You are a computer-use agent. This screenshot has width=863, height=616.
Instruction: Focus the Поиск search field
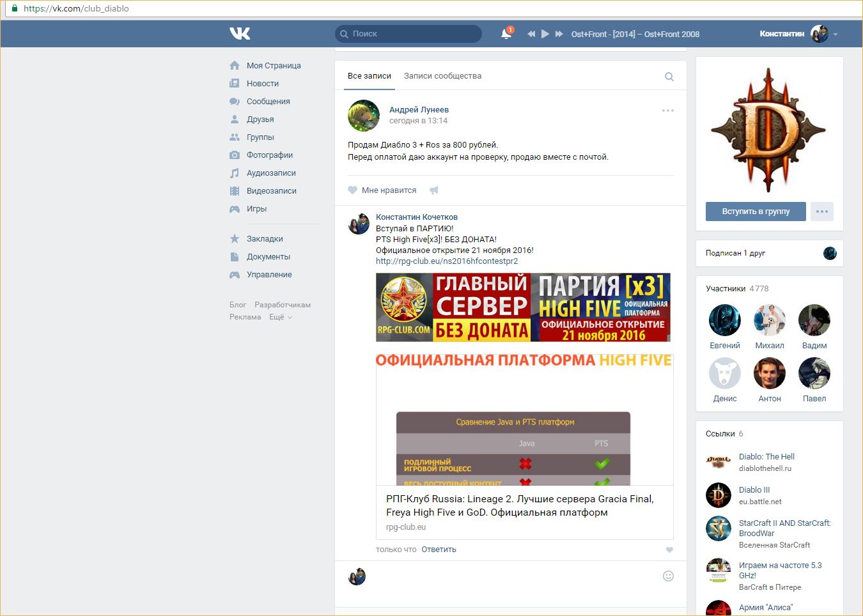408,34
